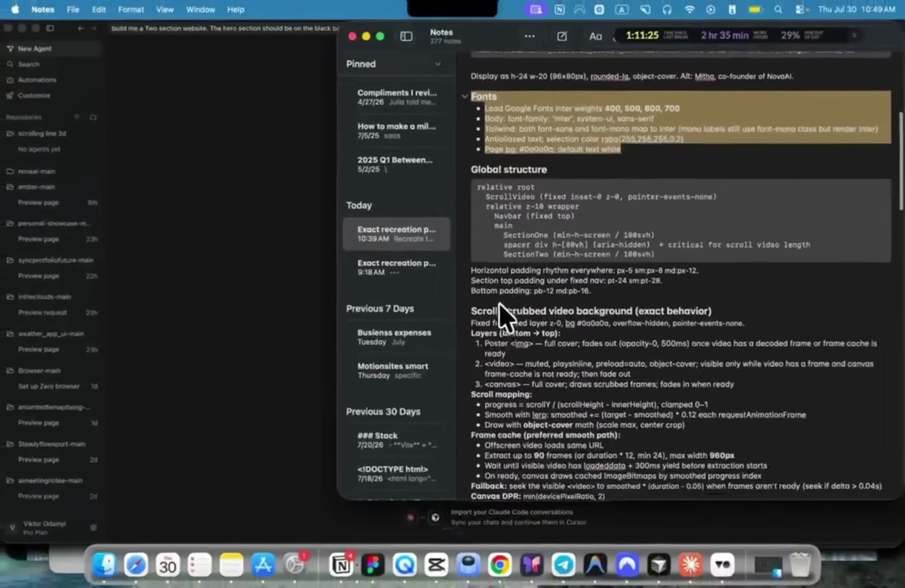The height and width of the screenshot is (588, 905).
Task: Open the '2025 Q1 Between...' note
Action: (x=396, y=164)
